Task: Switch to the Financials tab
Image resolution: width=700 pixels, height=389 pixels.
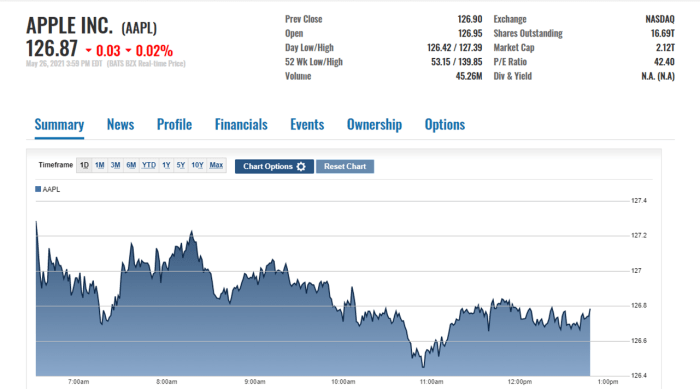Action: 241,125
